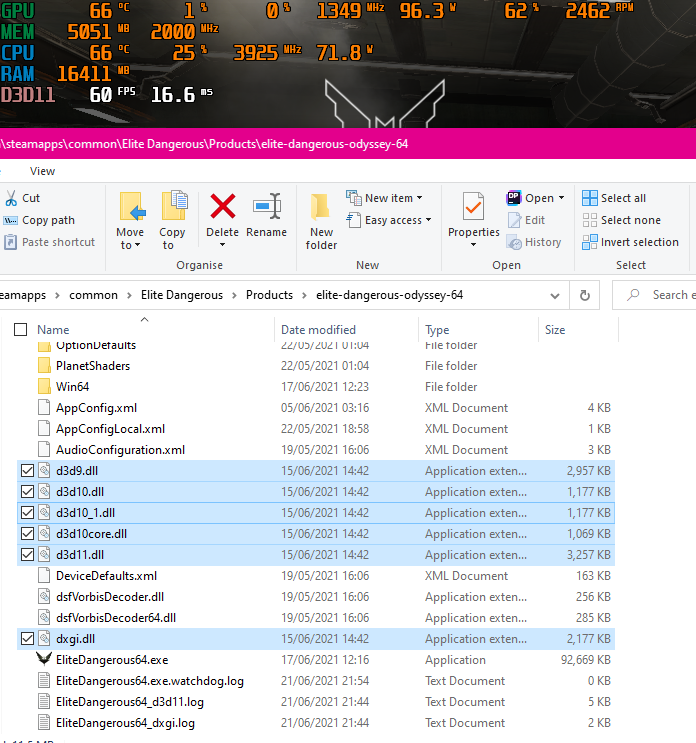Select AudioConfiguration.xml file

pyautogui.click(x=316, y=450)
